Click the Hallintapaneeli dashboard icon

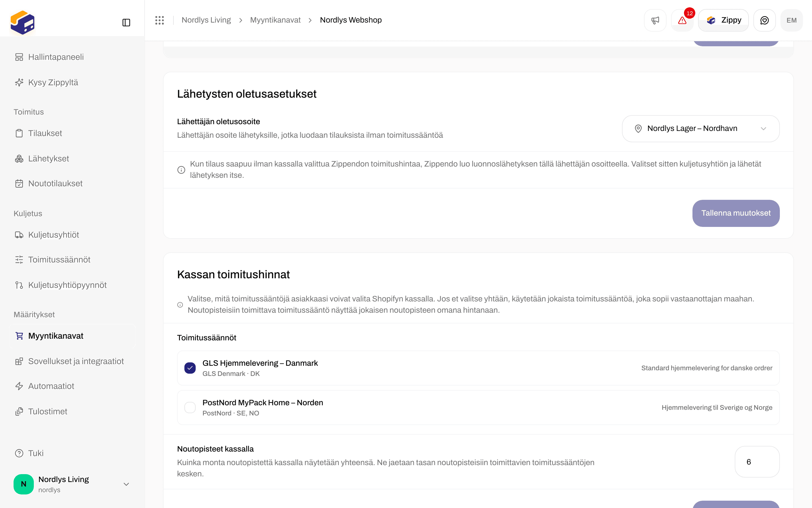tap(19, 57)
